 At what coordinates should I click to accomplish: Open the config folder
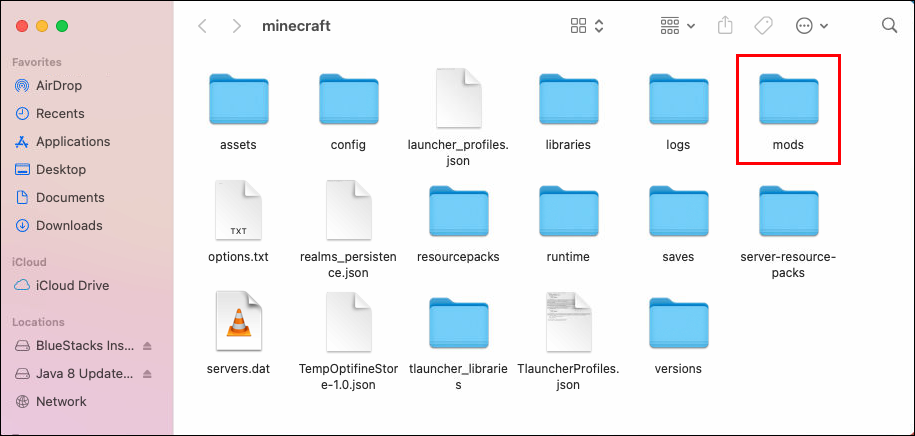[x=348, y=100]
